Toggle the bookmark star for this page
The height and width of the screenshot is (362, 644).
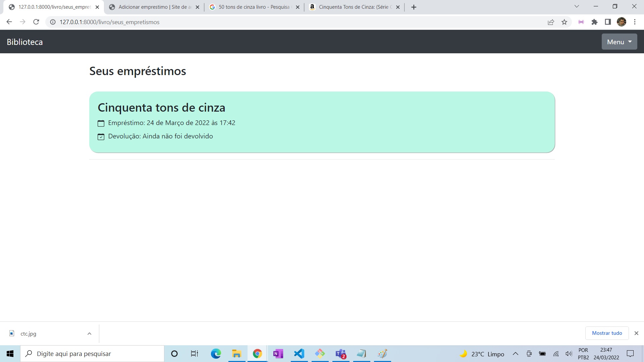(565, 22)
